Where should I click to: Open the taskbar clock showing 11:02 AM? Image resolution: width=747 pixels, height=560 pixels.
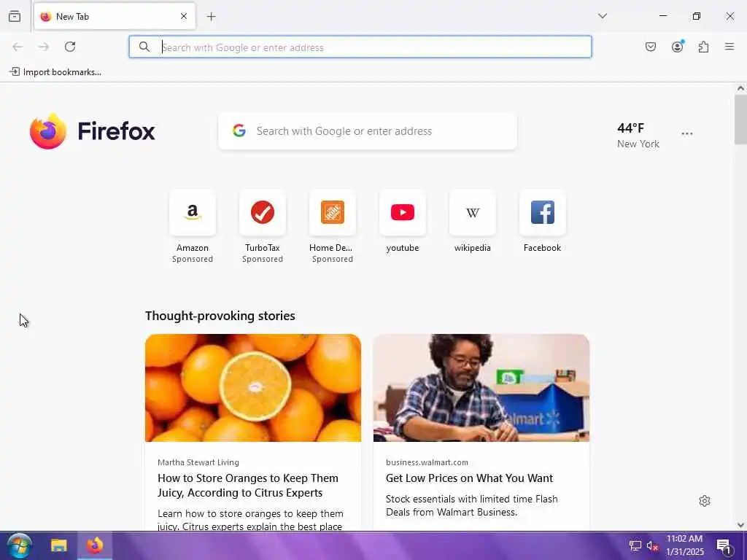[684, 545]
